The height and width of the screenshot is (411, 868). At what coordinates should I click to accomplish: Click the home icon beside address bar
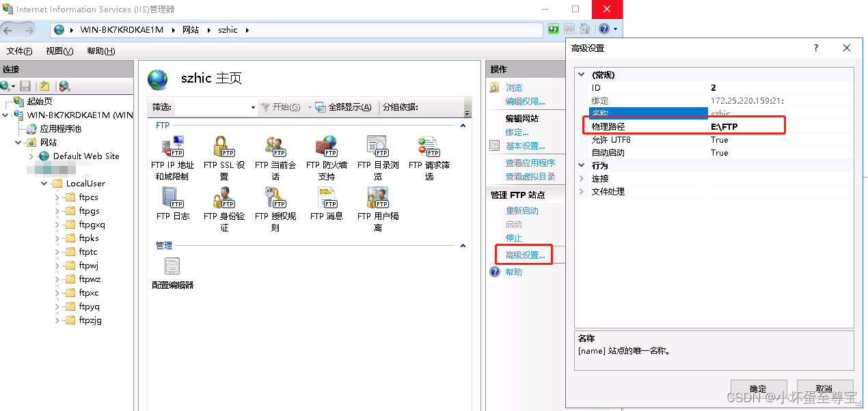point(585,29)
